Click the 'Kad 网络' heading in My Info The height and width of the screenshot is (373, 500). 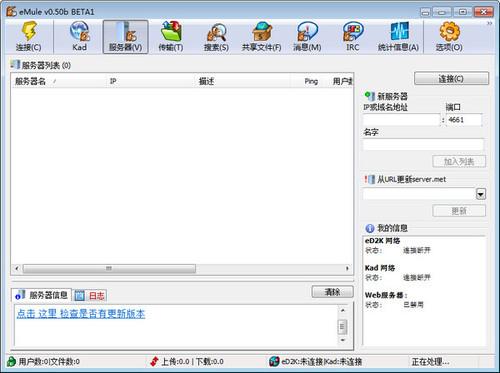tap(380, 268)
